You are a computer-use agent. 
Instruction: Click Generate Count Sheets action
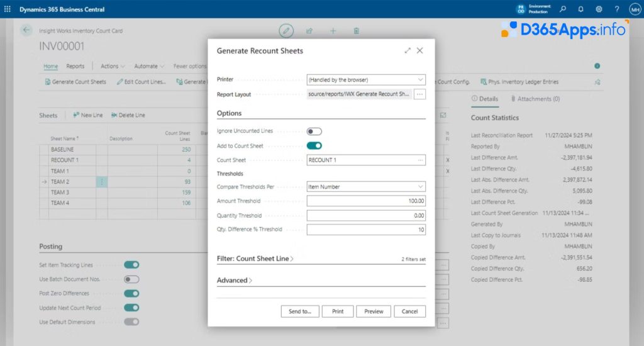pyautogui.click(x=75, y=82)
